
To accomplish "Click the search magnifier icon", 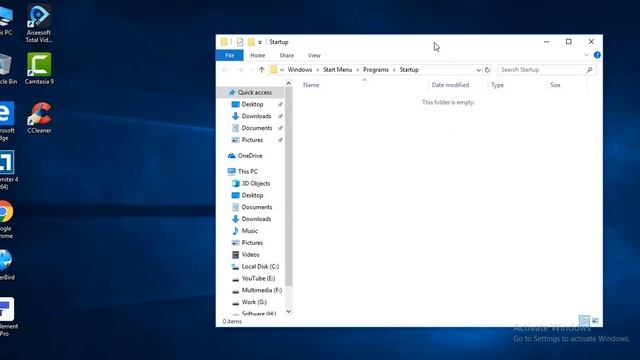I will tap(589, 70).
